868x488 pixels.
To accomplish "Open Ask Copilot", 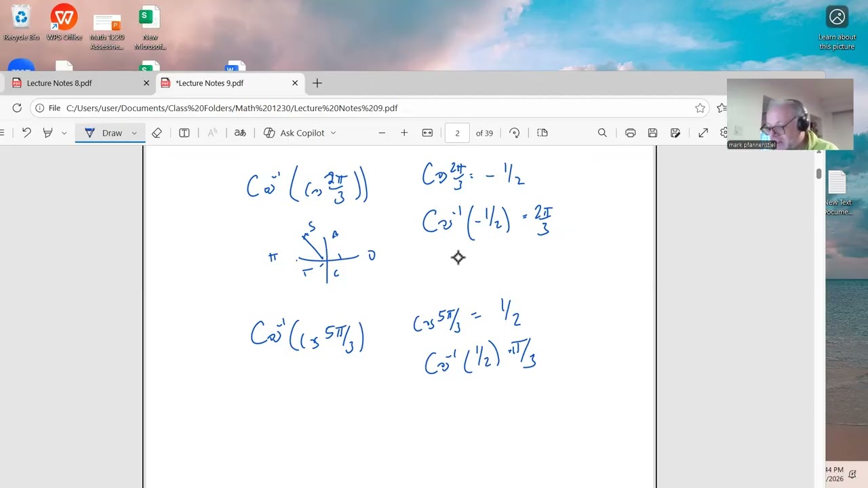I will click(x=294, y=133).
